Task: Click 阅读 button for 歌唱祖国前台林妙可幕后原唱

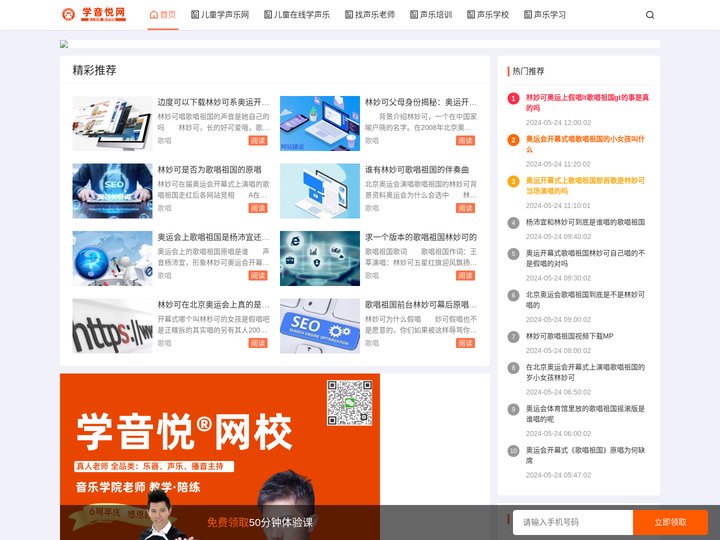Action: tap(466, 343)
